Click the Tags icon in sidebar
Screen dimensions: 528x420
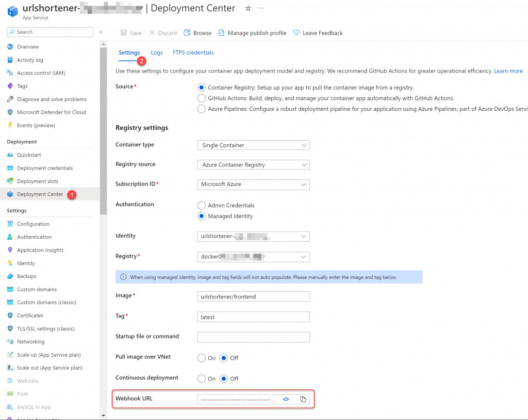[10, 86]
